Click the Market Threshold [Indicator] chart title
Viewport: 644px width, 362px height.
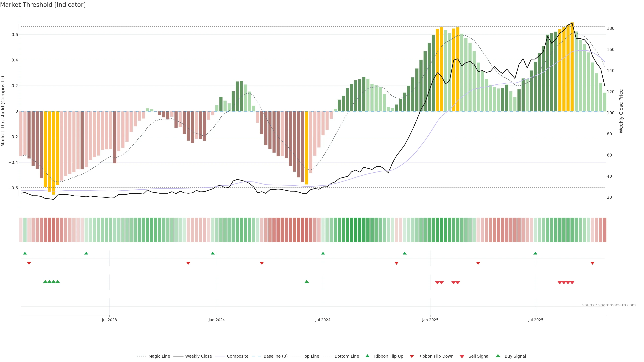pyautogui.click(x=43, y=5)
